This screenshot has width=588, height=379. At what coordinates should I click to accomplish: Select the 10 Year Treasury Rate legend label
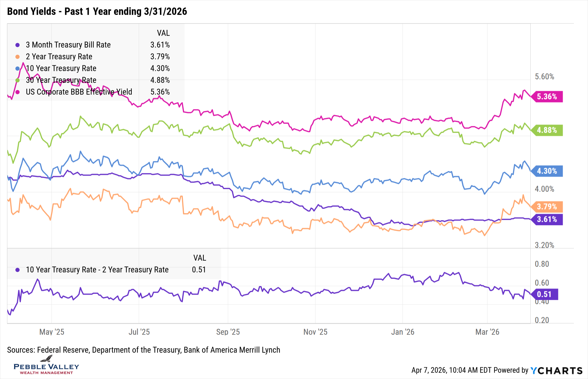tap(61, 69)
